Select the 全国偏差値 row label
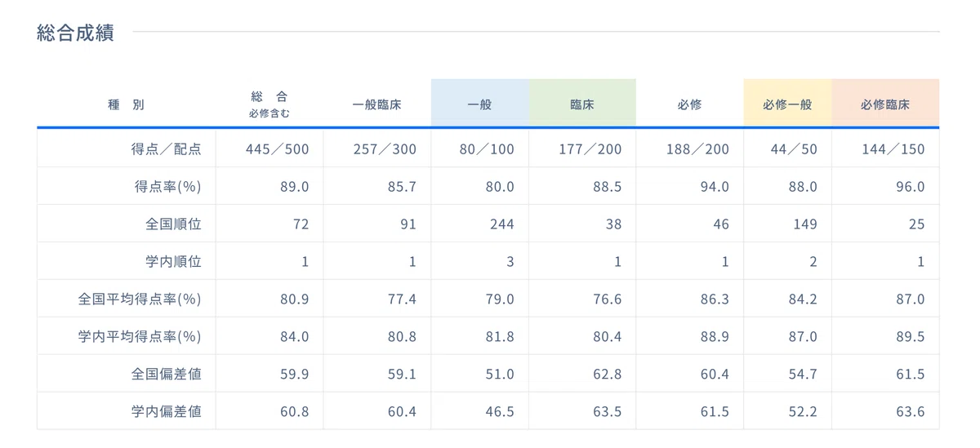Viewport: 980px width, 448px height. pos(166,375)
